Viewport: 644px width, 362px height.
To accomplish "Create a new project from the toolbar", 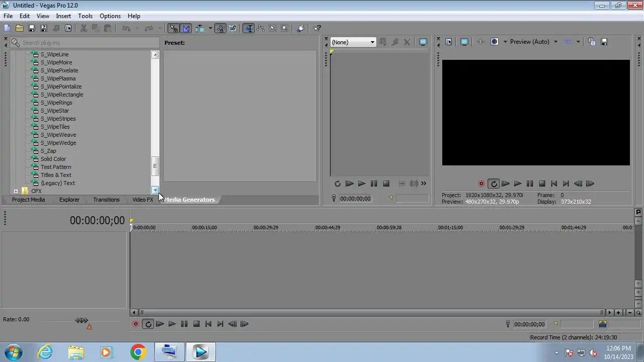I will 7,28.
